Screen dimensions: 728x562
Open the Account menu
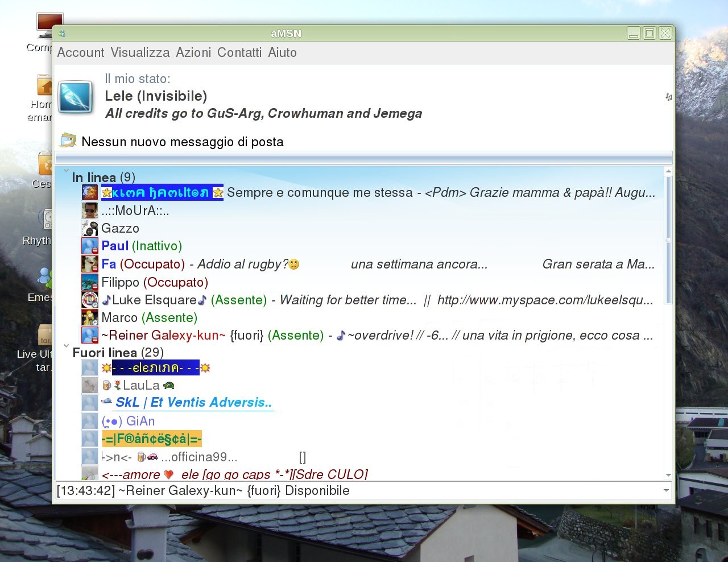click(81, 52)
